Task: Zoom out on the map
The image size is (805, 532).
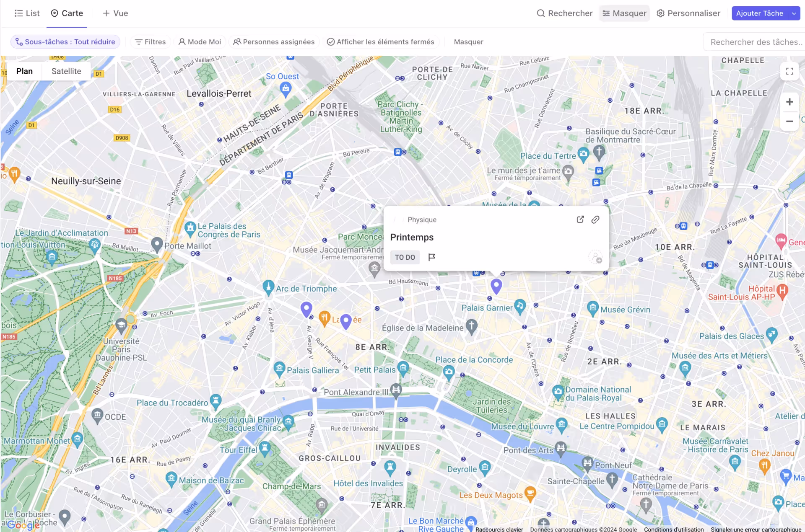Action: coord(789,121)
